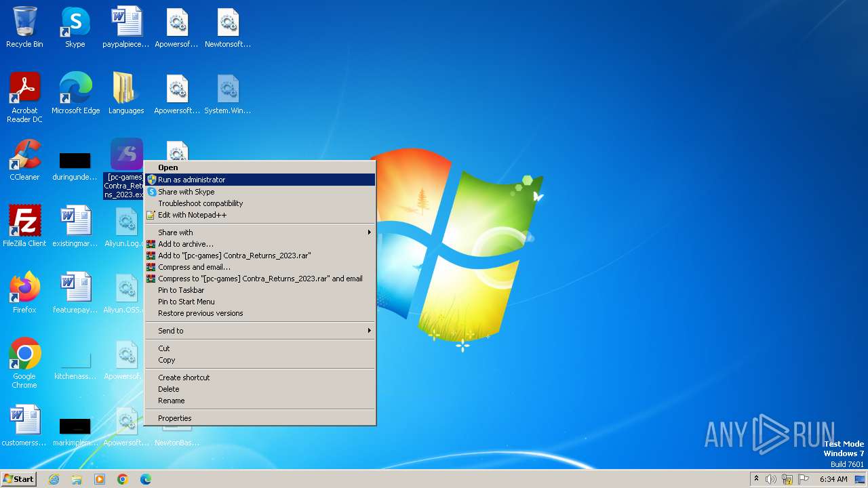Select the kitchenass desktop file

(75, 366)
